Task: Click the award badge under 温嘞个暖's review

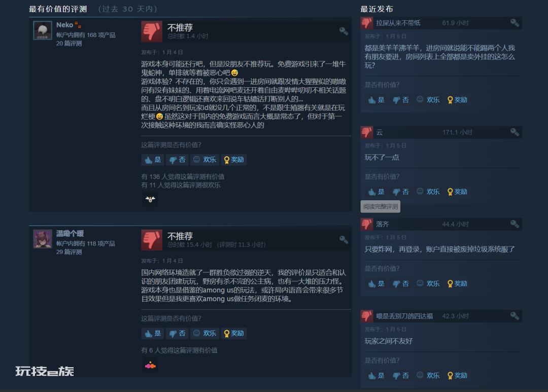Action: [150, 366]
